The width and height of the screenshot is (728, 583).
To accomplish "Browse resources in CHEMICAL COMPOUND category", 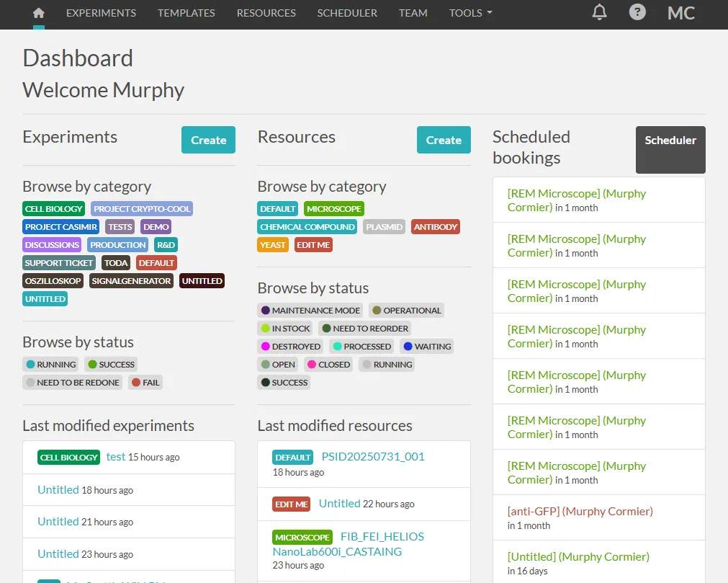I will (307, 227).
